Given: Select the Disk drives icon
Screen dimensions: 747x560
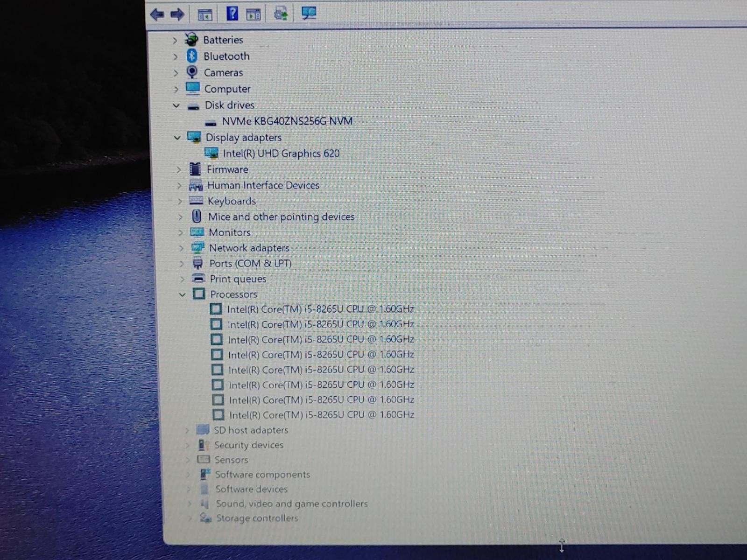Looking at the screenshot, I should click(x=194, y=106).
